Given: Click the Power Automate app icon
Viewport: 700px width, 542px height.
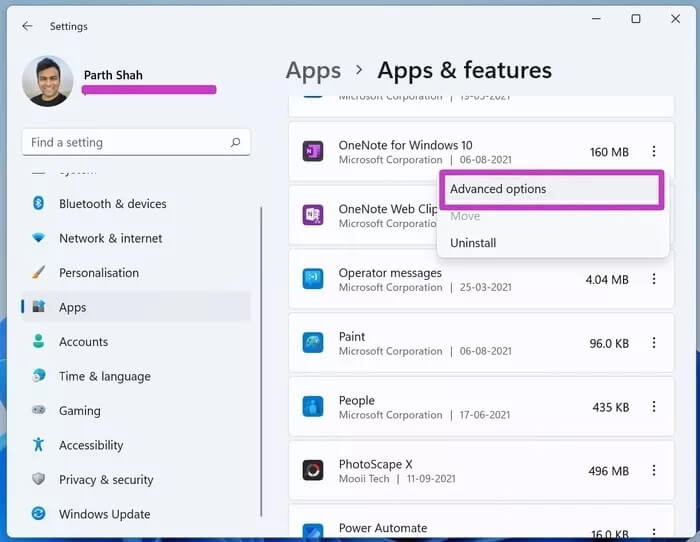Looking at the screenshot, I should coord(313,531).
